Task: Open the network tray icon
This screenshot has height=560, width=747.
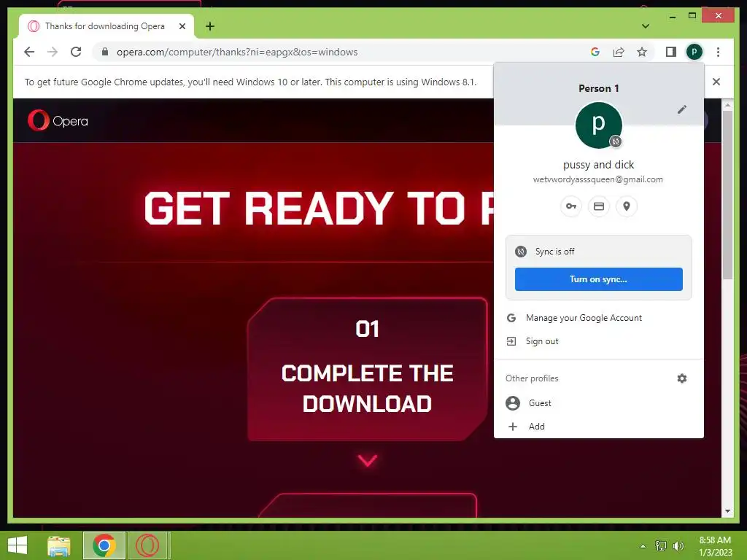Action: pos(661,545)
